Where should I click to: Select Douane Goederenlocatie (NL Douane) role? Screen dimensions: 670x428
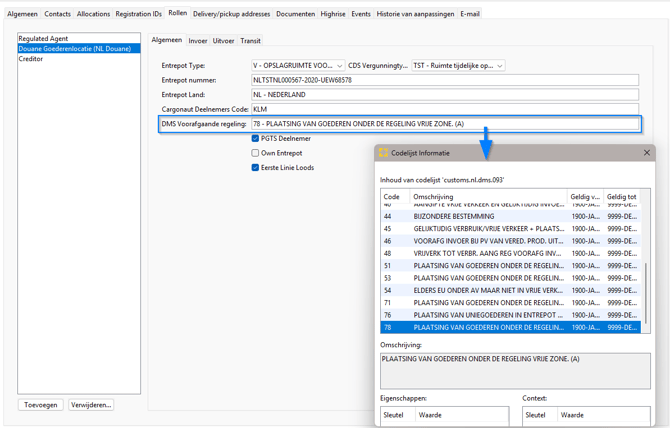(79, 49)
